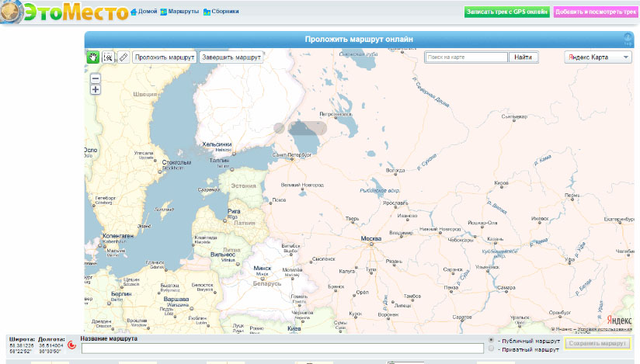Select the hand pan tool
Screen dimensions: 640x364
tap(93, 57)
